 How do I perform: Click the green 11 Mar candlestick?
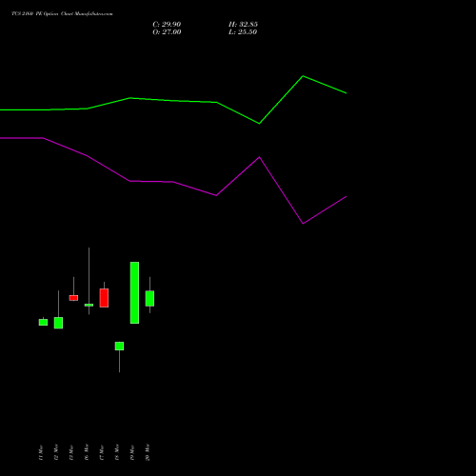point(43,322)
